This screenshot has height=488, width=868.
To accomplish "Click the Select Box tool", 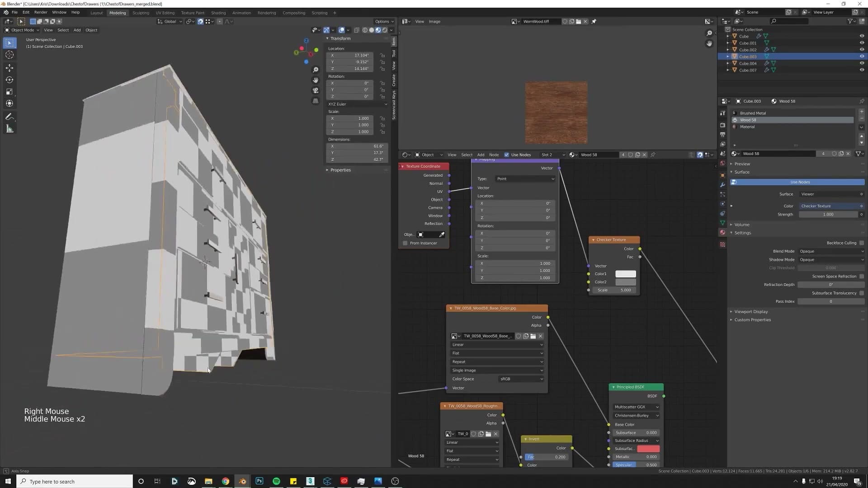I will click(9, 43).
